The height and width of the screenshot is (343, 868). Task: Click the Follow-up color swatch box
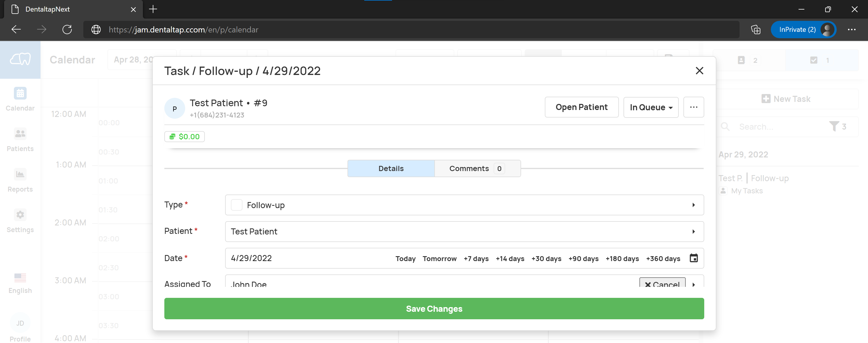click(x=237, y=205)
